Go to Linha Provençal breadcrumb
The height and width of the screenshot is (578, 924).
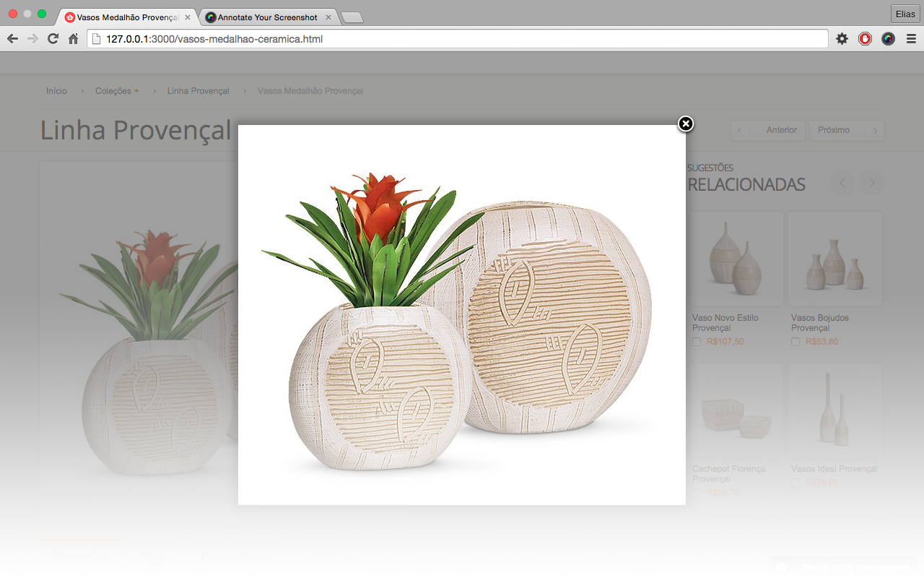point(198,91)
